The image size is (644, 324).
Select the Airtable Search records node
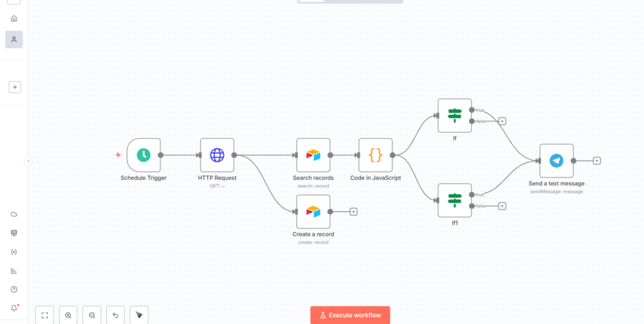(313, 155)
